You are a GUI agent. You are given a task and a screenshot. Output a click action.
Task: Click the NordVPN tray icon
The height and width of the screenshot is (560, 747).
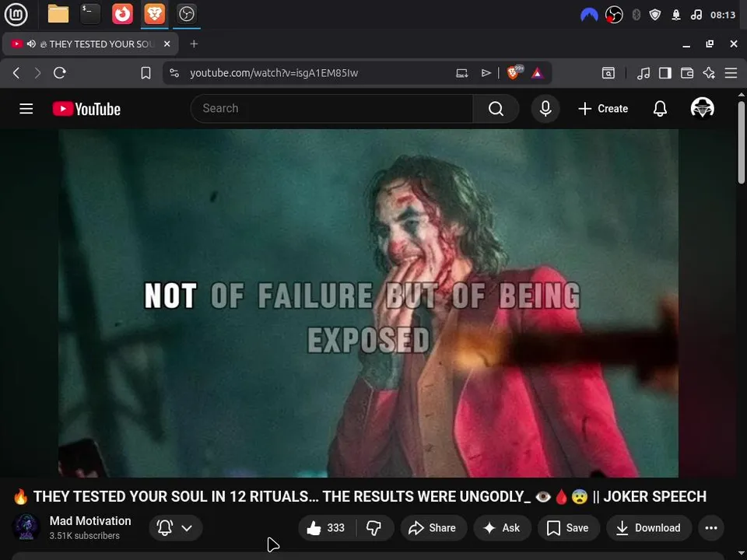pyautogui.click(x=589, y=16)
